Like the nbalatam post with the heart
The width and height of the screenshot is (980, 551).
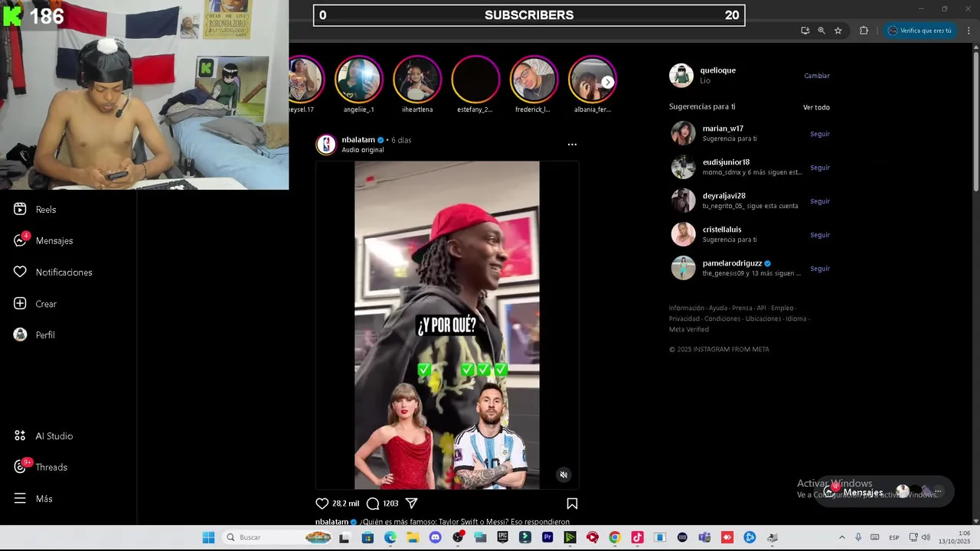[322, 504]
